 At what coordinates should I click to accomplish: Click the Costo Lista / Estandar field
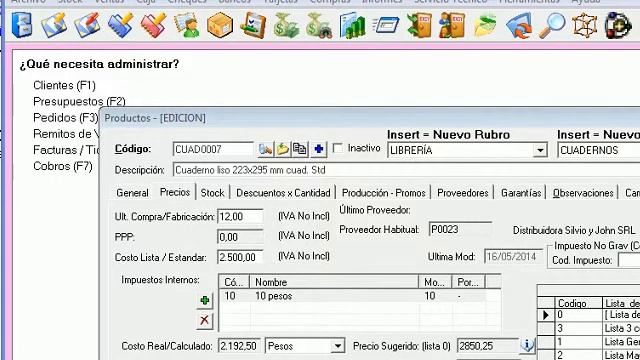pyautogui.click(x=240, y=257)
